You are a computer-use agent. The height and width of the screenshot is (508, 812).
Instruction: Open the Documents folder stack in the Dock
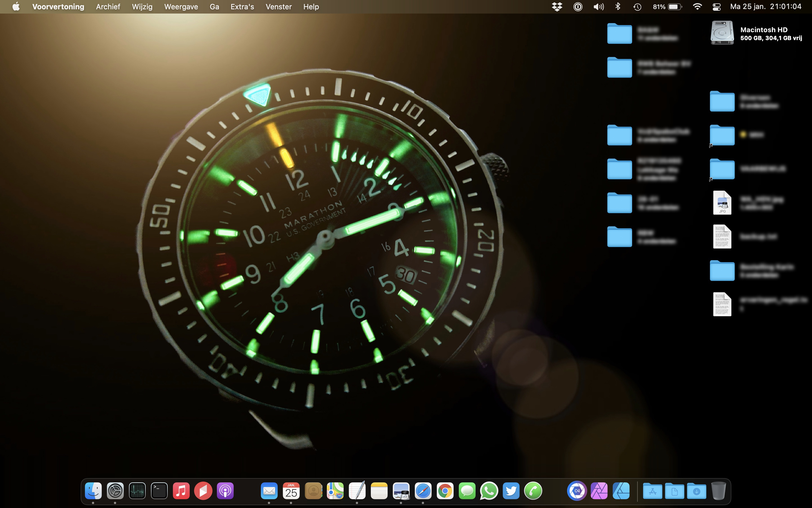(674, 491)
